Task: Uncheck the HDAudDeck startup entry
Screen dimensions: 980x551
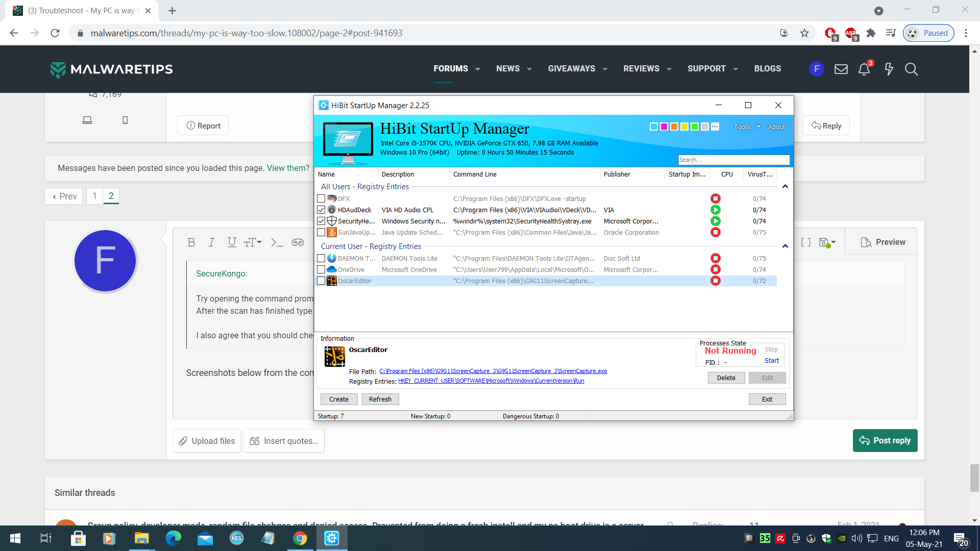Action: coord(321,210)
